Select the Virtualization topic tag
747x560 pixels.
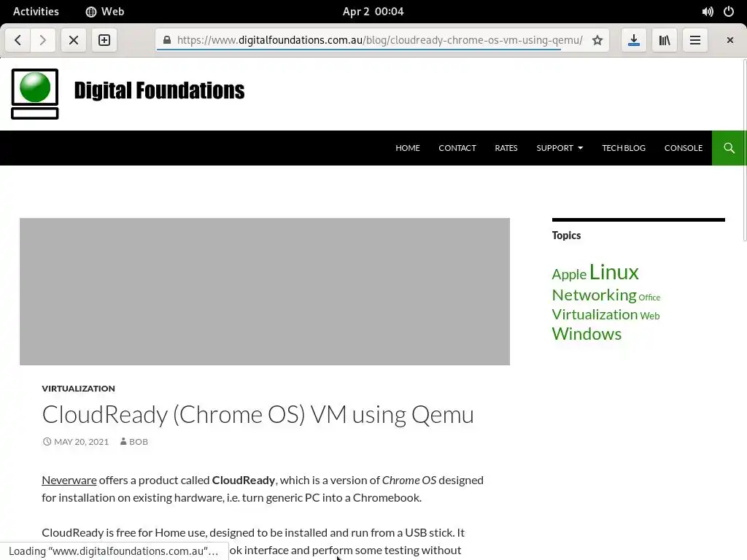point(595,314)
